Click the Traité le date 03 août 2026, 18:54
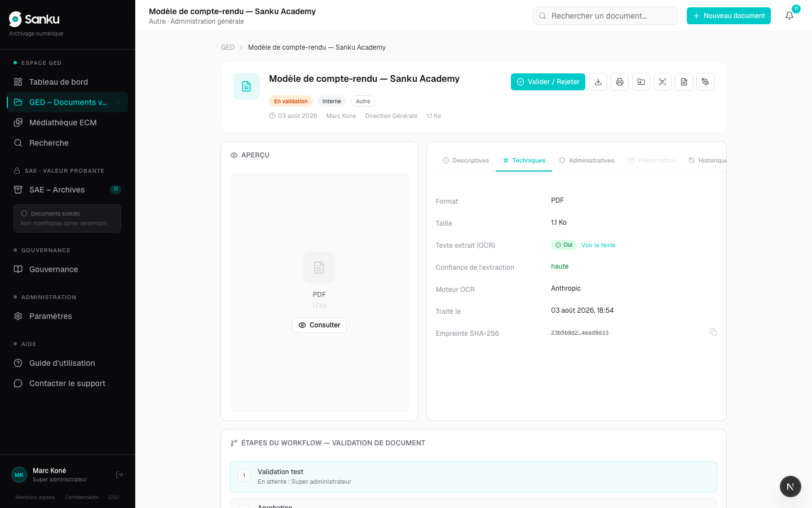The image size is (812, 508). [x=582, y=310]
